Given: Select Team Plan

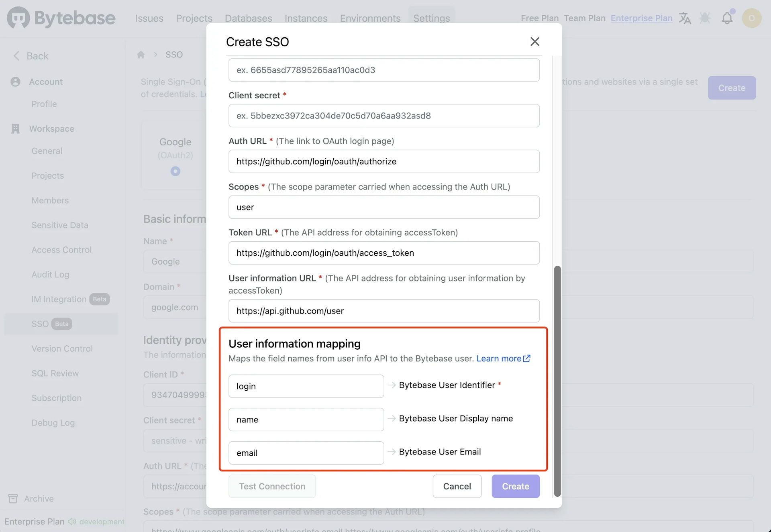Looking at the screenshot, I should tap(585, 18).
